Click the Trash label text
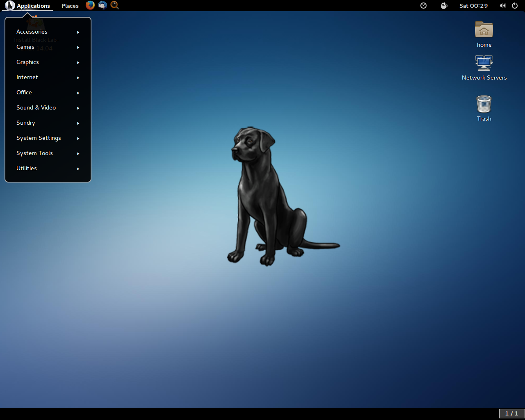Image resolution: width=525 pixels, height=420 pixels. (484, 119)
